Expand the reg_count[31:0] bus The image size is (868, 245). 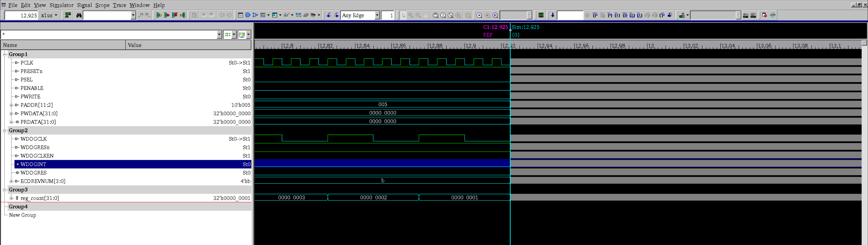pos(11,198)
